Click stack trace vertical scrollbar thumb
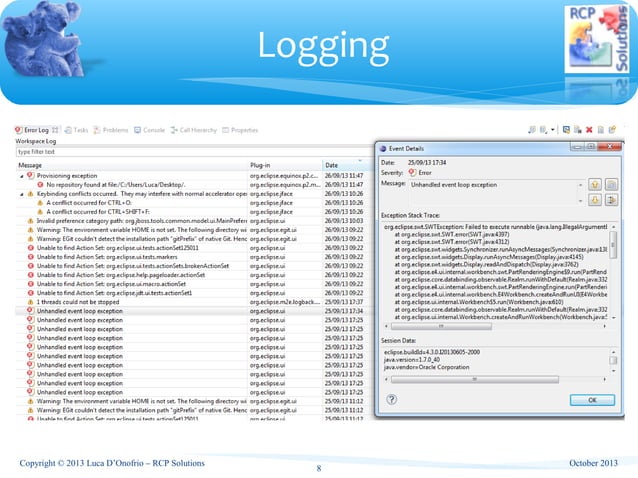The image size is (638, 478). pyautogui.click(x=613, y=244)
